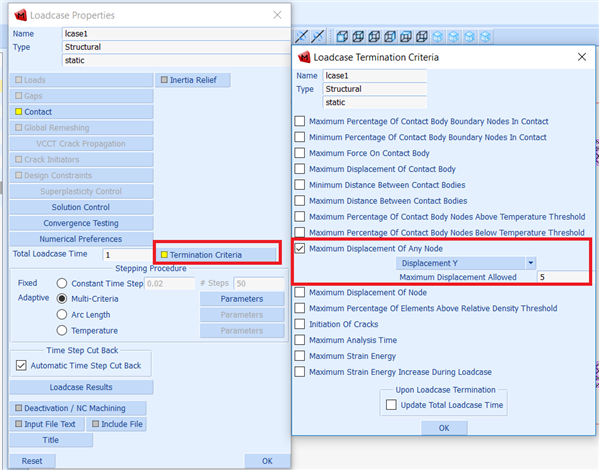Select the Arc Length radio button
This screenshot has height=470, width=599.
[62, 315]
